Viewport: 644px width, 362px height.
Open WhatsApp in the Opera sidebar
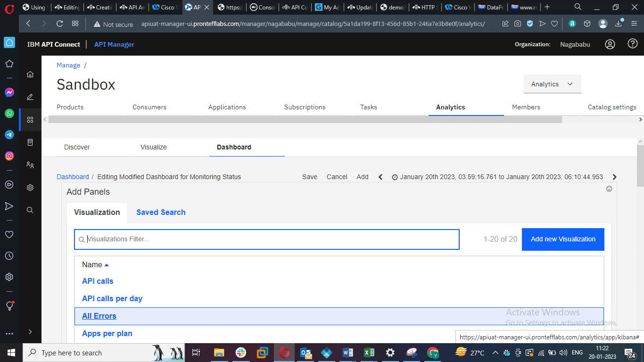[x=9, y=114]
